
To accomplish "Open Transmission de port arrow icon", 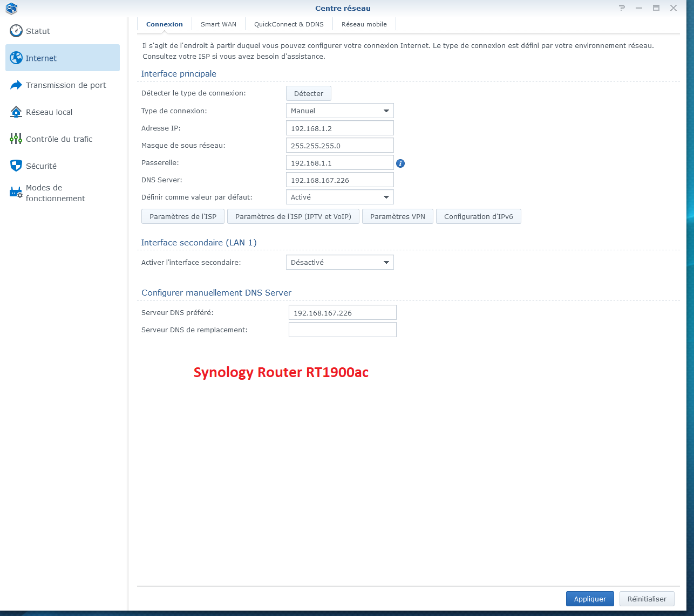I will (16, 85).
